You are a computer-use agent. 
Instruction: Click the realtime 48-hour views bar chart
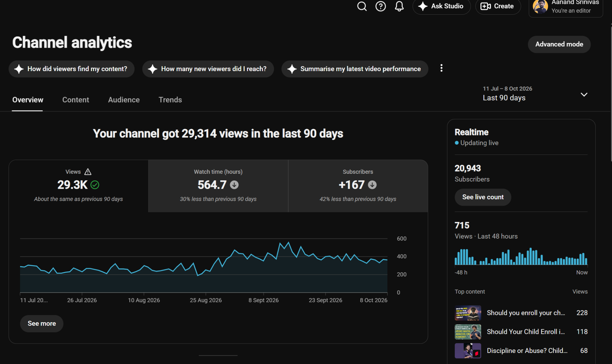[521, 256]
